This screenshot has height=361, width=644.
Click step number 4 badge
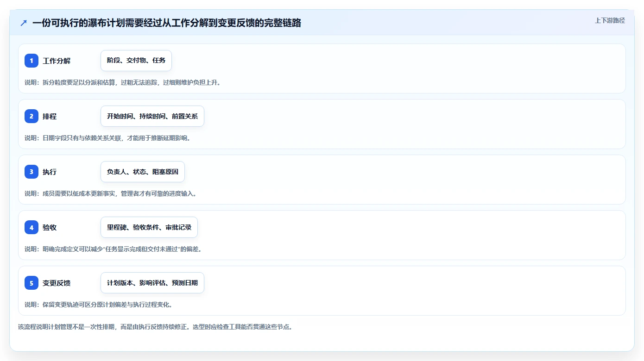(x=32, y=227)
